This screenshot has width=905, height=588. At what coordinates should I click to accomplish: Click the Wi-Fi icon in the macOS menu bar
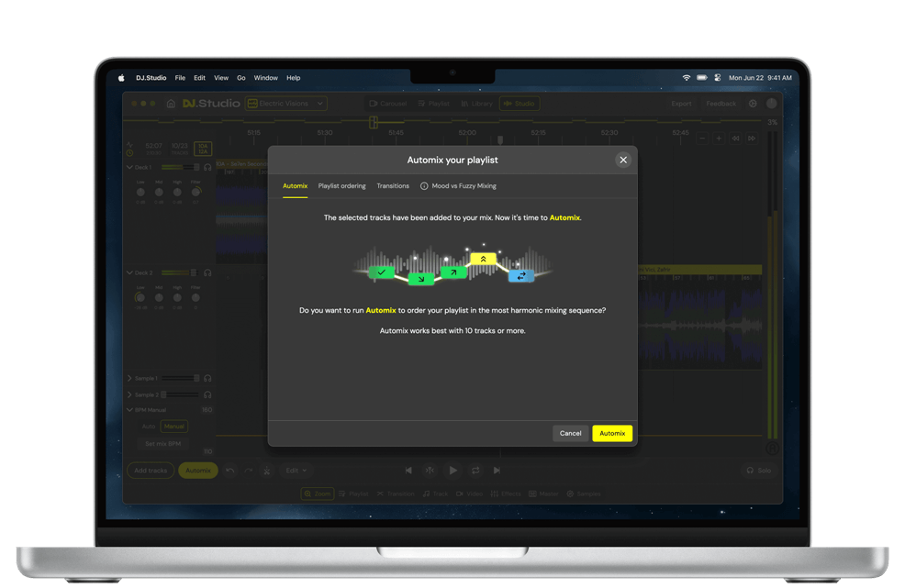686,78
